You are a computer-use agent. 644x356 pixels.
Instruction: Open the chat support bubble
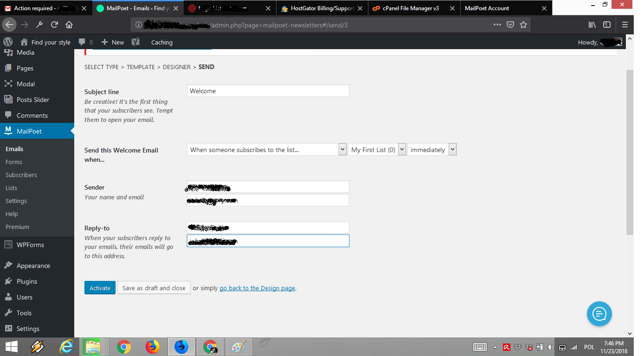tap(599, 314)
